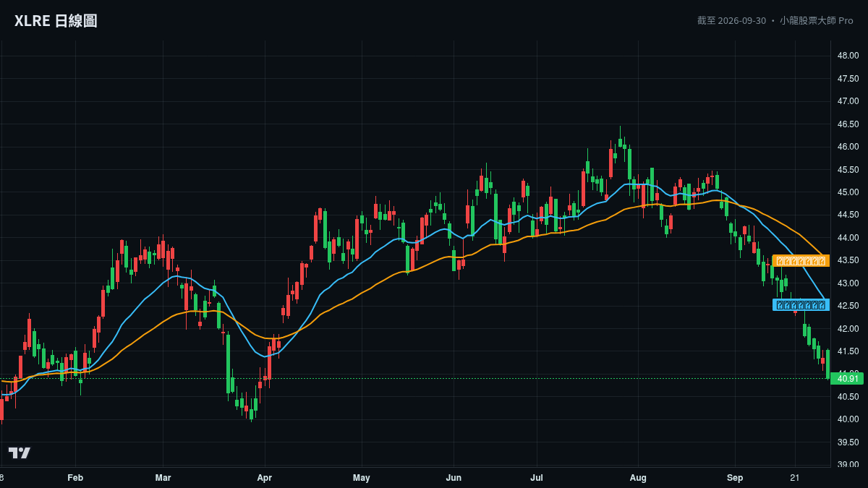Select the Aug label on time axis
Viewport: 868px width, 488px height.
tap(638, 478)
